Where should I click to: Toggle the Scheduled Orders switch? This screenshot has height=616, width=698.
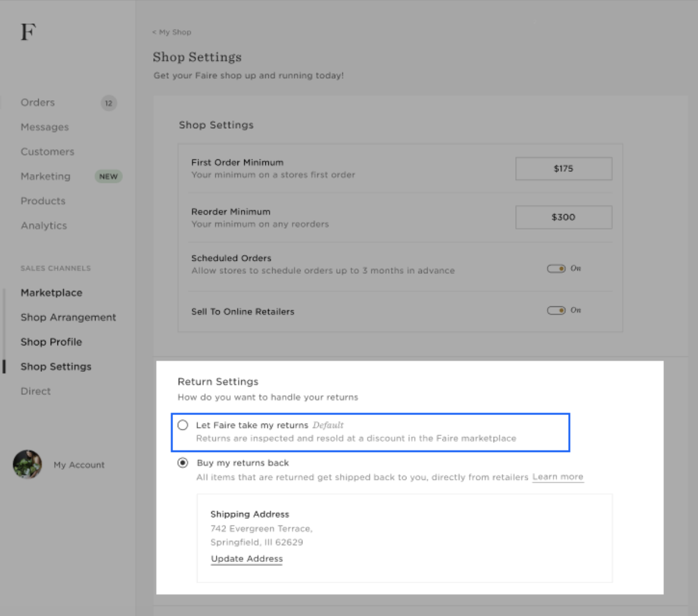[x=556, y=268]
